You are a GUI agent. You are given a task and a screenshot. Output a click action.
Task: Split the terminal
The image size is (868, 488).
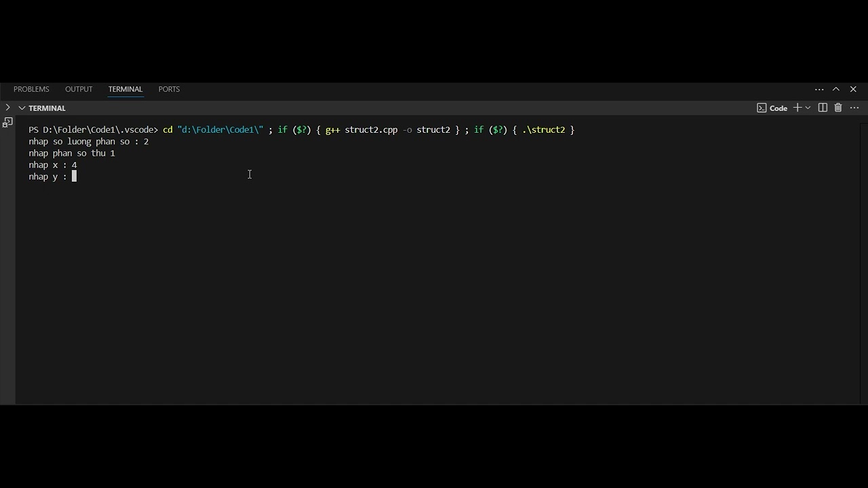[x=823, y=108]
